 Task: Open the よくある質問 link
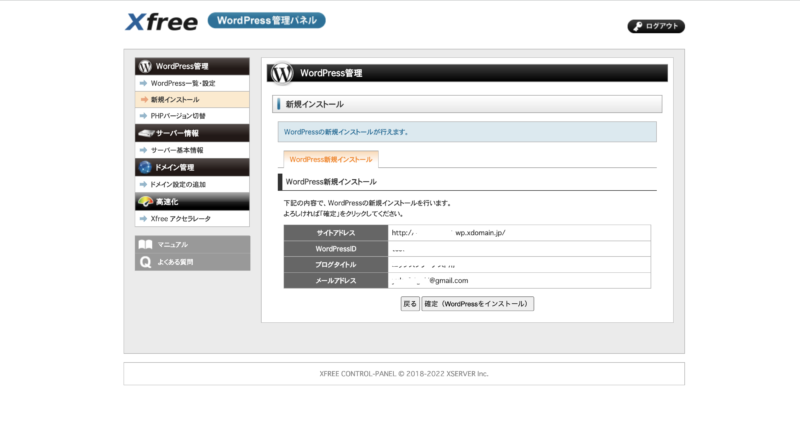(x=192, y=262)
